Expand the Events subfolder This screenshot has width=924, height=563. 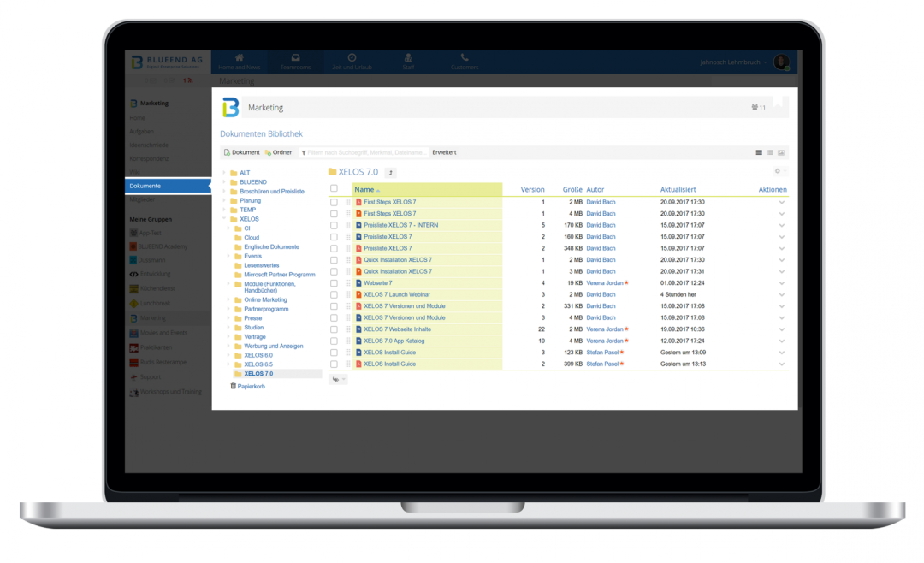pyautogui.click(x=228, y=256)
